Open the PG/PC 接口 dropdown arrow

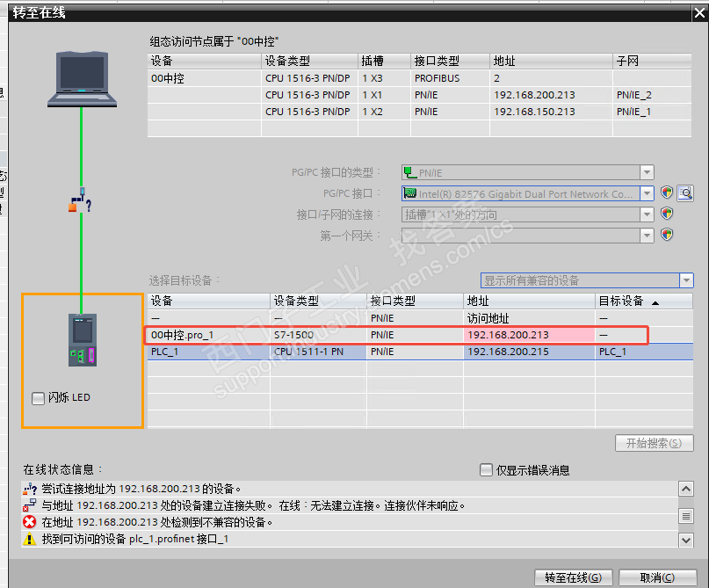click(x=647, y=193)
